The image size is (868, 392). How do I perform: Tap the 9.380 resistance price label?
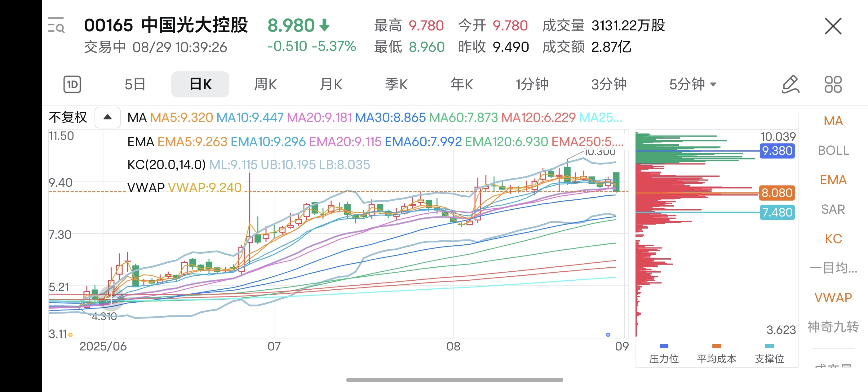pos(777,151)
